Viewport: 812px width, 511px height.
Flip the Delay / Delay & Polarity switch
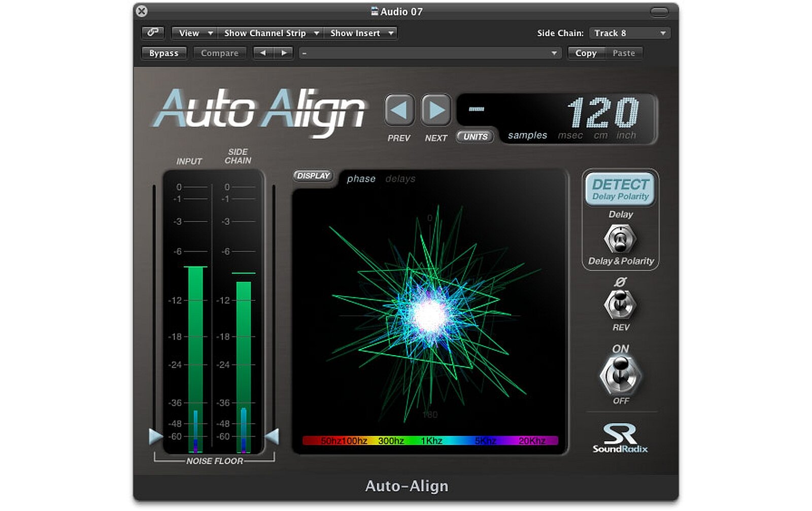point(620,239)
